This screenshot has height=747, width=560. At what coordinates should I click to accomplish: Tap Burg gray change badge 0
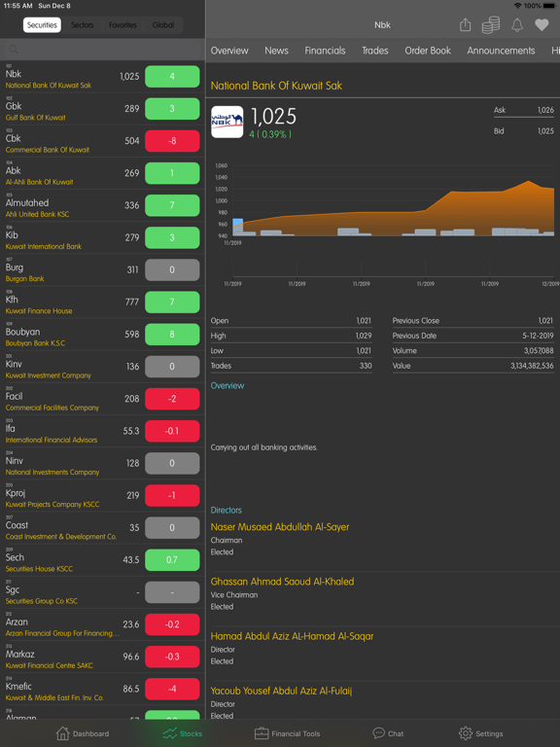click(x=172, y=269)
